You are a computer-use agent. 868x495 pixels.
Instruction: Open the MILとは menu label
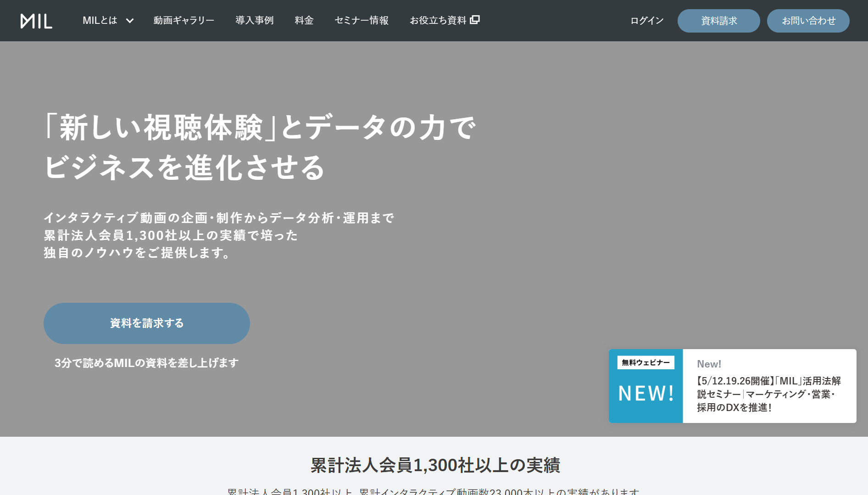[x=100, y=20]
